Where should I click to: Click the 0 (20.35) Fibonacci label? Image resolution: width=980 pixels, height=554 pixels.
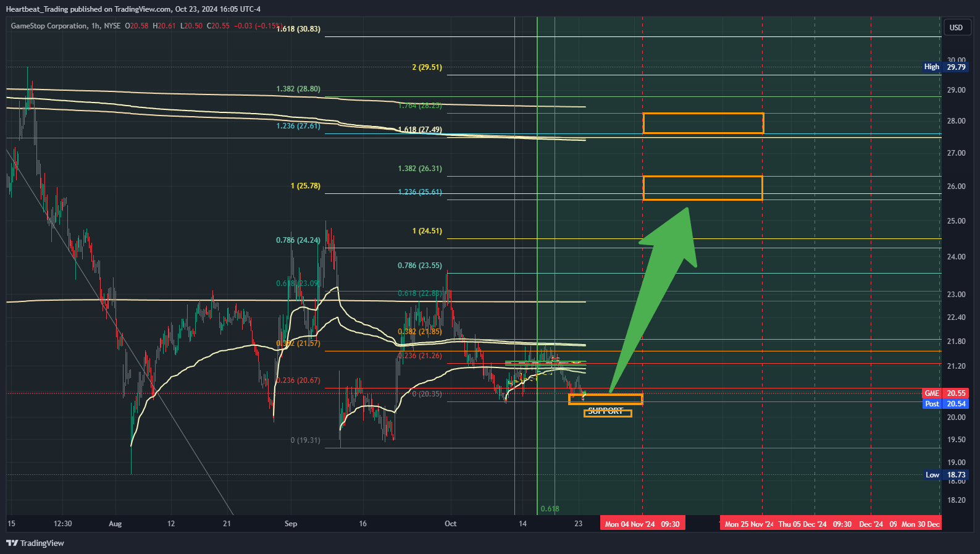427,394
